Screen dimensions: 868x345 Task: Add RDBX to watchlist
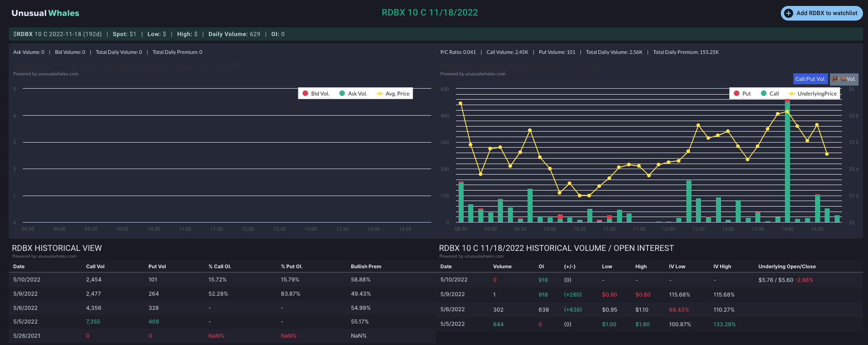click(x=821, y=13)
